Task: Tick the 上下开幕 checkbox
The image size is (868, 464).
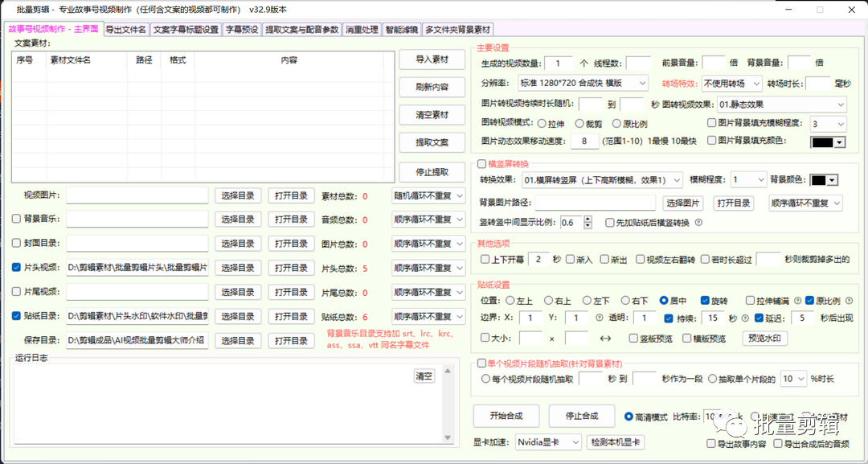Action: click(485, 259)
